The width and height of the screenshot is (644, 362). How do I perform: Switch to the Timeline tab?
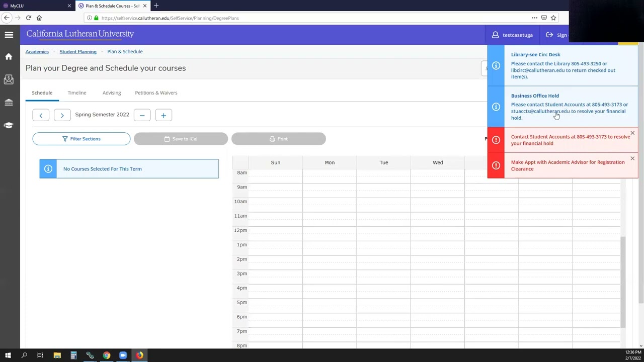77,93
